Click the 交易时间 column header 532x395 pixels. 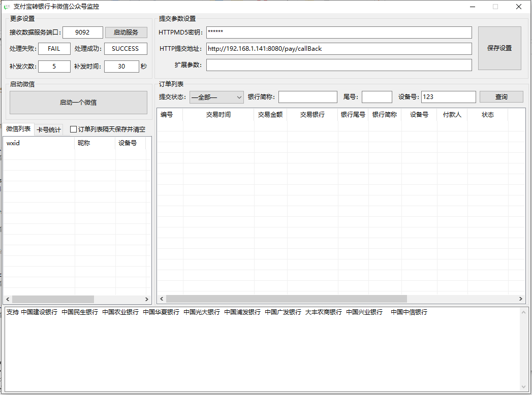[218, 115]
